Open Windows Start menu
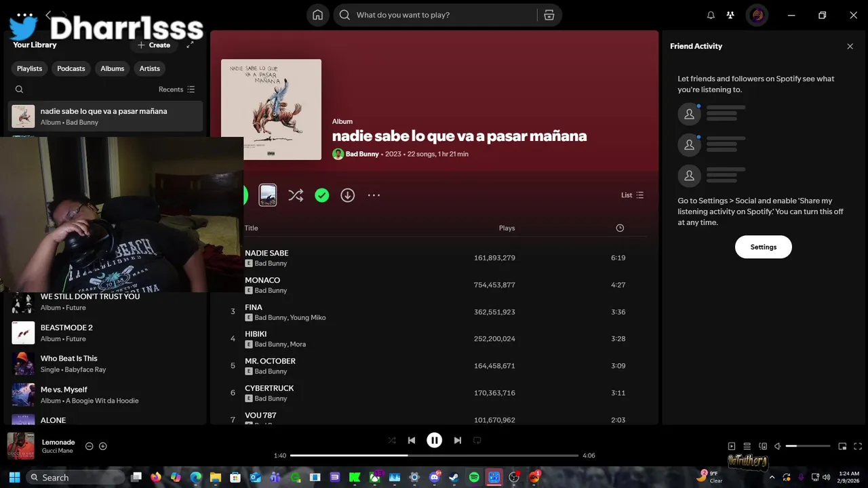Image resolution: width=868 pixels, height=488 pixels. pyautogui.click(x=14, y=477)
